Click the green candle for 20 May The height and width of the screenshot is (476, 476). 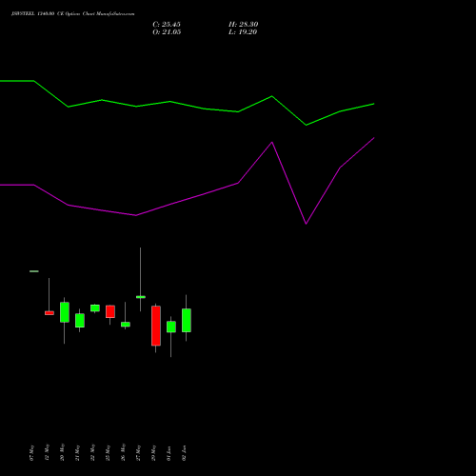point(65,312)
